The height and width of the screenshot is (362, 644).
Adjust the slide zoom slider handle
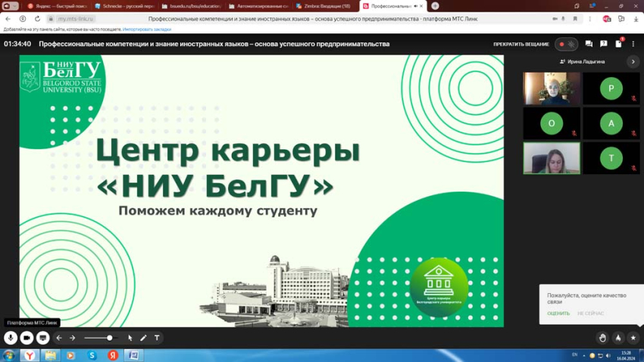pyautogui.click(x=109, y=338)
